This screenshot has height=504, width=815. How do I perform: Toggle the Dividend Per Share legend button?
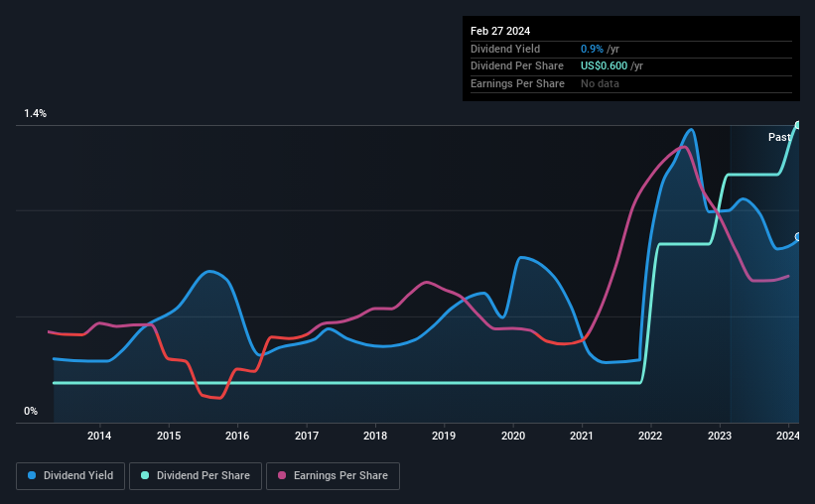tap(196, 476)
